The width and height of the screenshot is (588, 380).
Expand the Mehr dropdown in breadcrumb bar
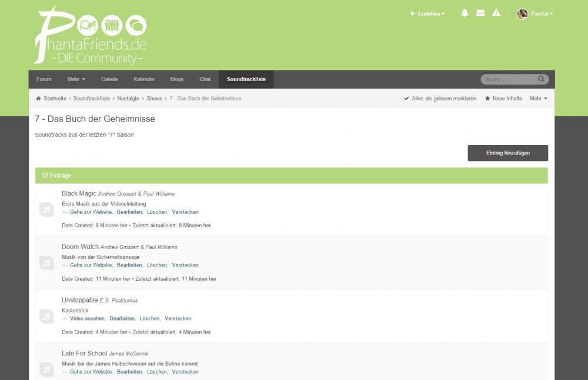click(x=538, y=99)
